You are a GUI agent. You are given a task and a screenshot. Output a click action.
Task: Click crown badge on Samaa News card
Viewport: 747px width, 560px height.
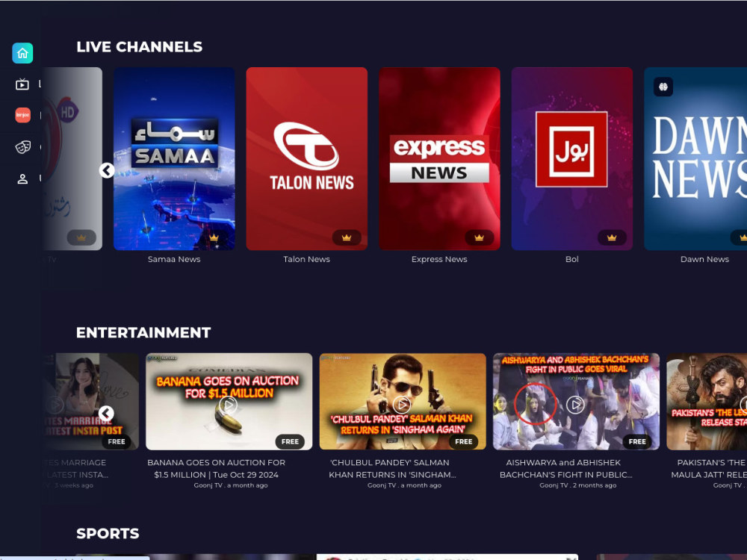[x=214, y=237]
